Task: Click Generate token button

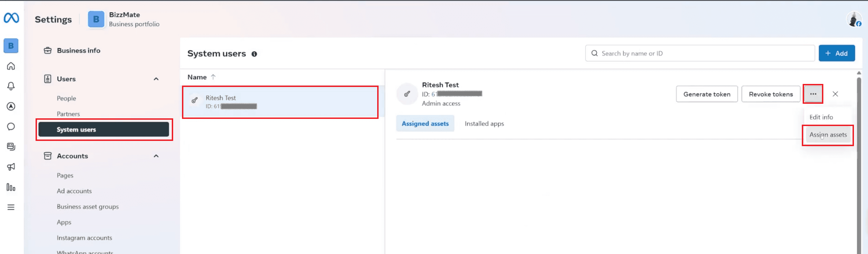Action: point(707,94)
